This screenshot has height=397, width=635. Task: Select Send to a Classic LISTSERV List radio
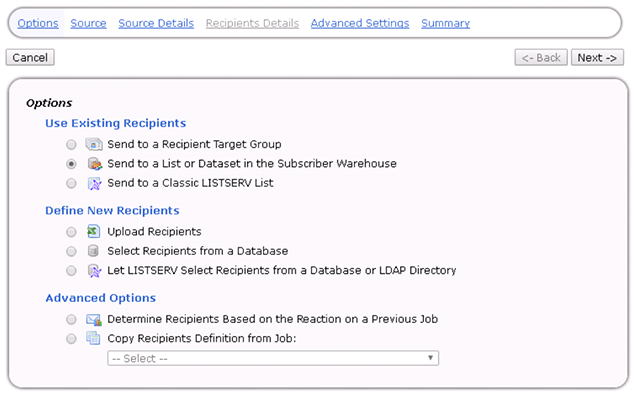point(71,184)
